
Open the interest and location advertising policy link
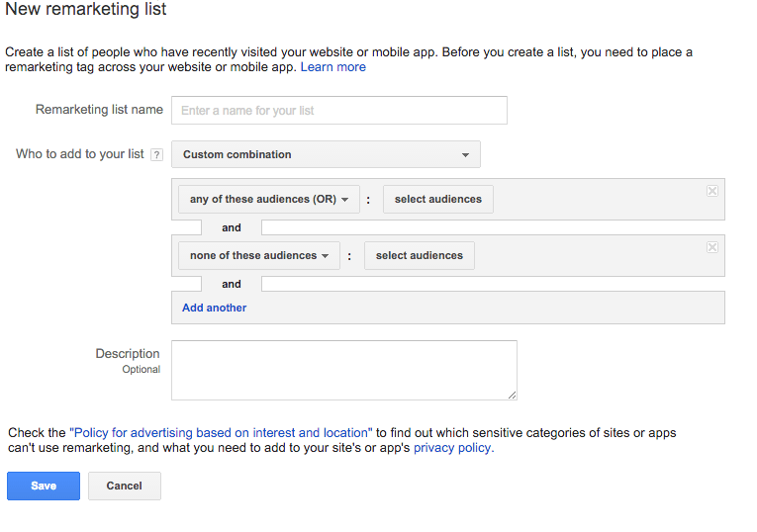[x=221, y=433]
